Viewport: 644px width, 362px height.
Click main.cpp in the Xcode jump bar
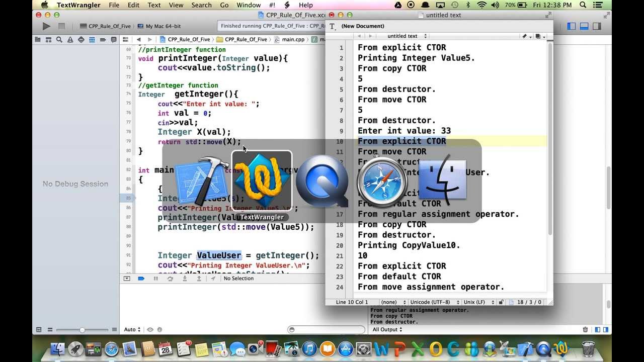click(x=289, y=39)
